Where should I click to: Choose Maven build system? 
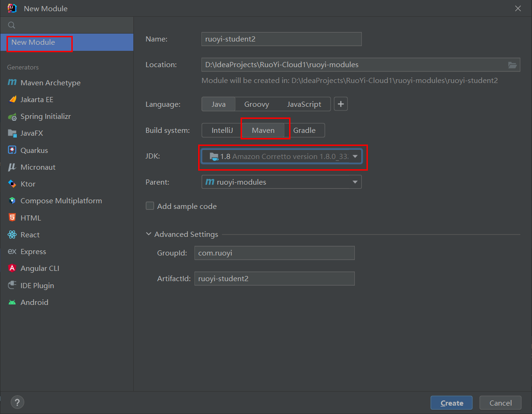pyautogui.click(x=263, y=131)
